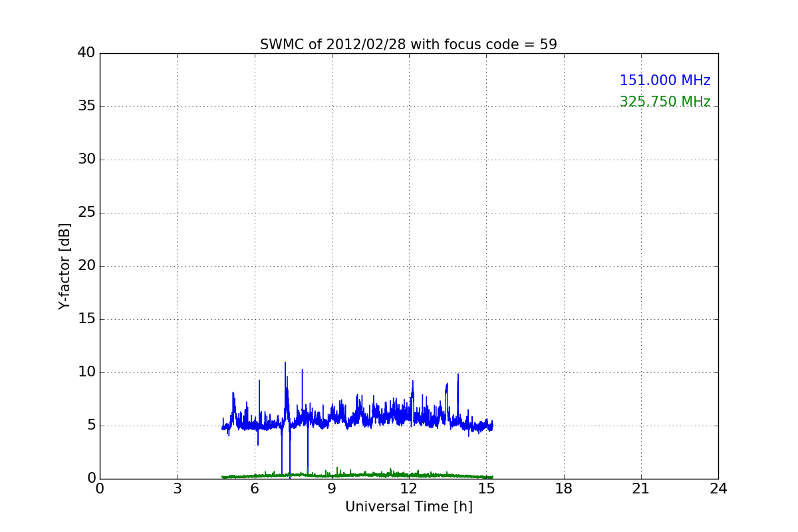Click the x-axis tick label 18
Viewport: 798px width, 532px height.
pyautogui.click(x=564, y=489)
